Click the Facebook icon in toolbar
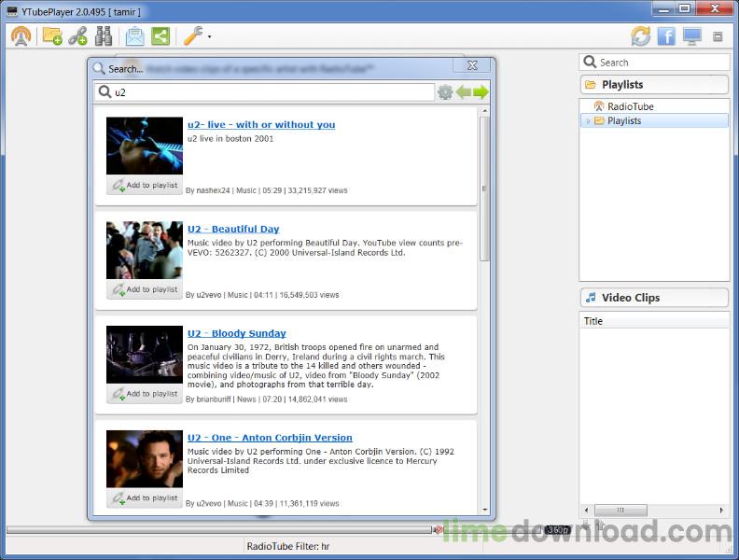 [666, 36]
